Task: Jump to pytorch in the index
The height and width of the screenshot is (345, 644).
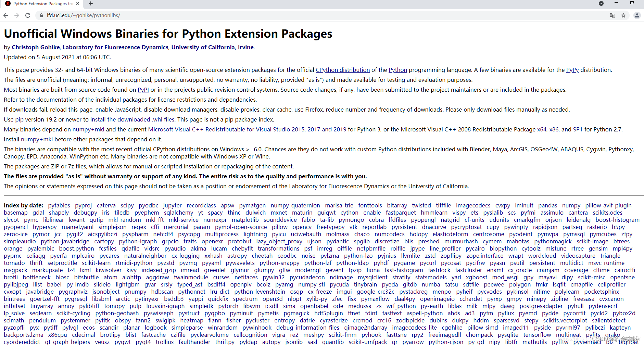Action: [228, 306]
